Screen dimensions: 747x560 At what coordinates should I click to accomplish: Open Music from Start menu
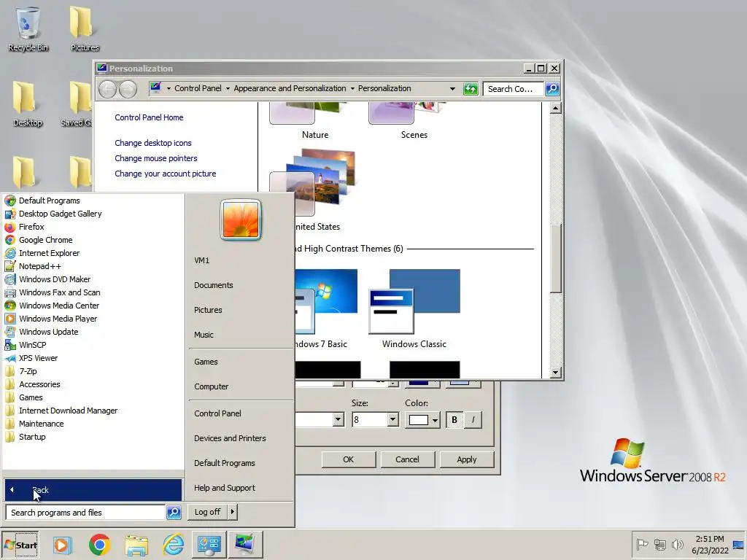coord(204,335)
